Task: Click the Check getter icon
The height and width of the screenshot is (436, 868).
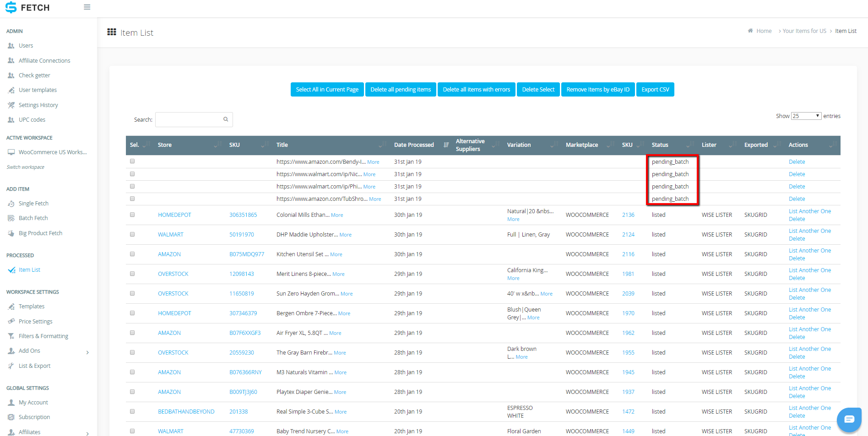Action: [11, 75]
